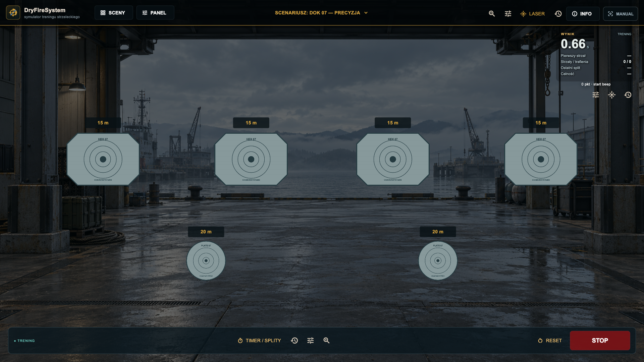Click the history icon in bottom bar
This screenshot has height=362, width=644.
(x=294, y=341)
